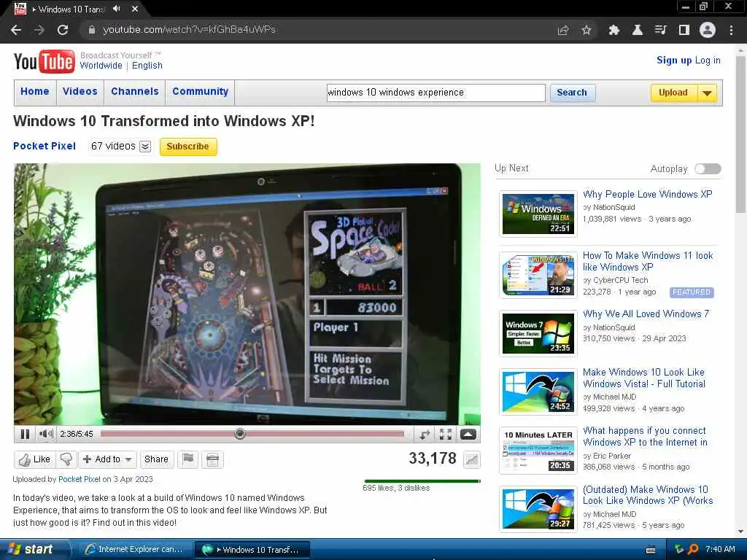This screenshot has width=747, height=560.
Task: Open the transcript/print icon next to flag
Action: click(x=212, y=459)
